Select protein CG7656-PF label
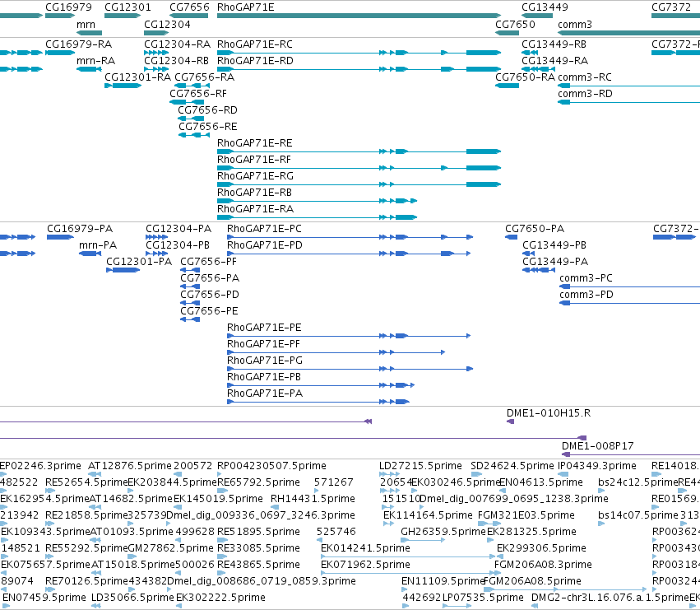 (208, 262)
